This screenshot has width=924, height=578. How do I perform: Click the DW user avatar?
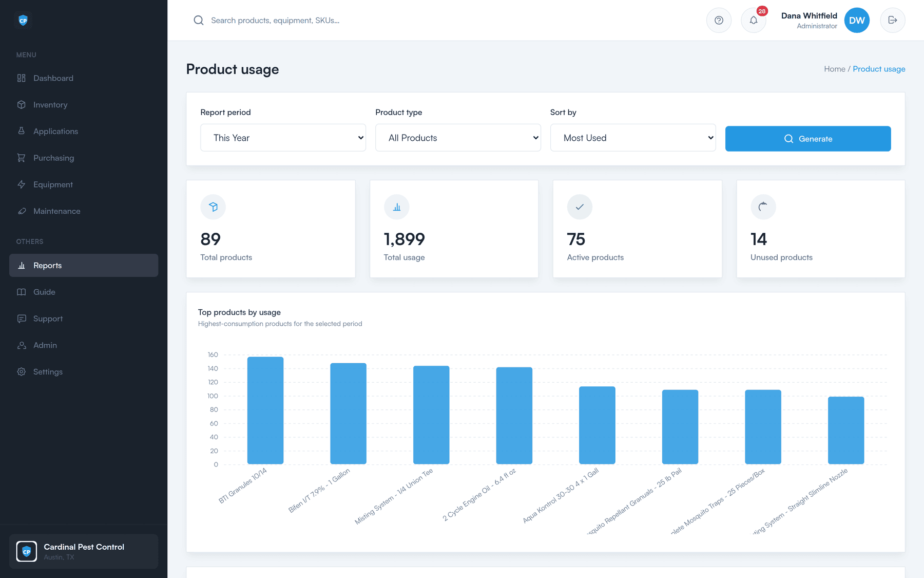[857, 21]
